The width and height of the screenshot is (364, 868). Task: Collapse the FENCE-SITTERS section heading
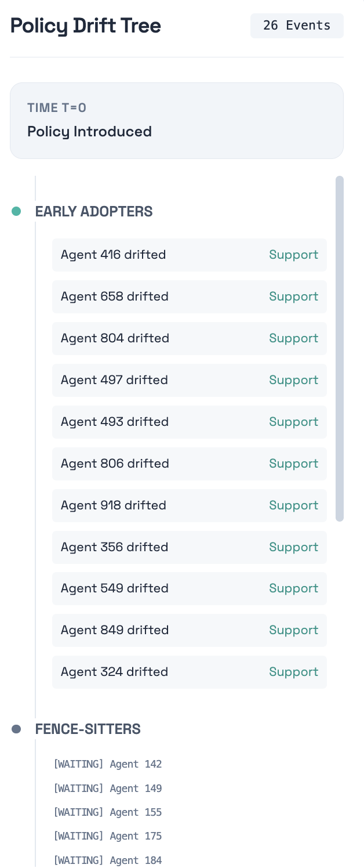pyautogui.click(x=88, y=729)
